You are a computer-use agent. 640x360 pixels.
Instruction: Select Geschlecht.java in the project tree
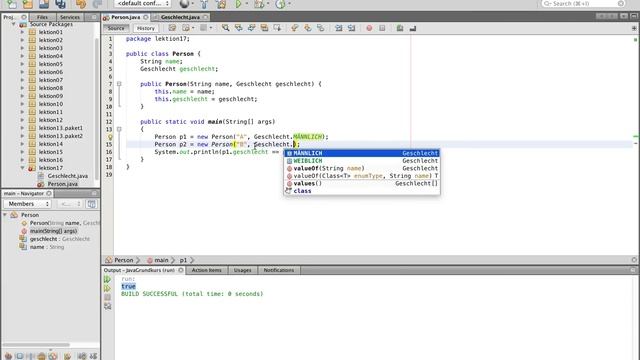(67, 176)
